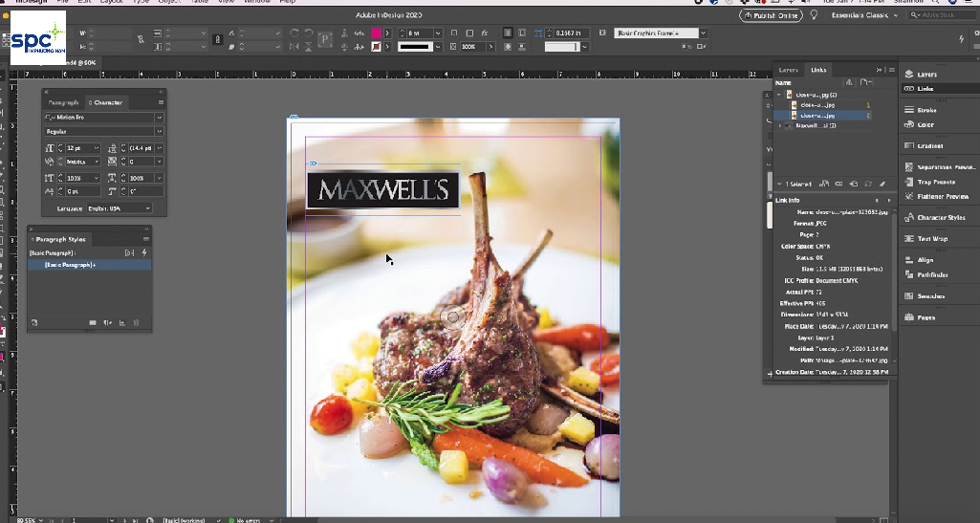Viewport: 980px width, 523px height.
Task: Open the stroke type dropdown with black line
Action: 438,47
